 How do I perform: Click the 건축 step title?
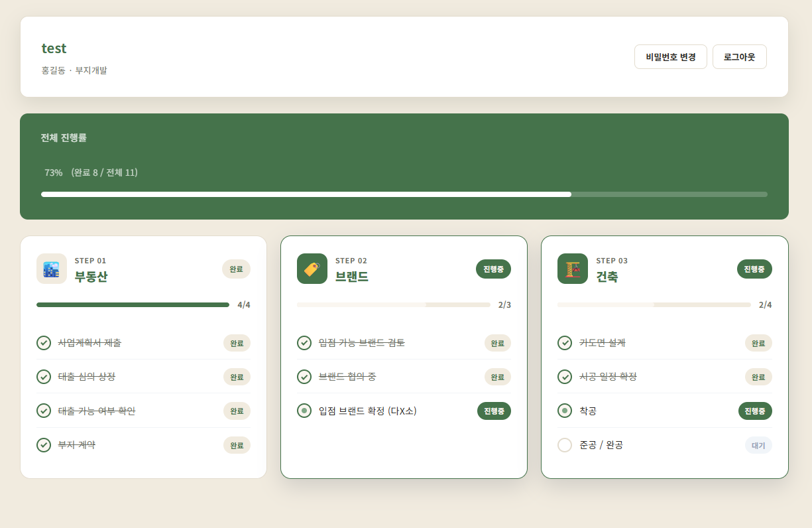(x=607, y=277)
